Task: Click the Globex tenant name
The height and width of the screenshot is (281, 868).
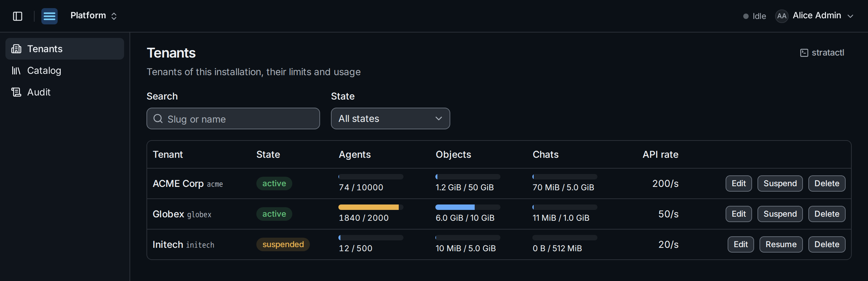Action: pos(168,214)
